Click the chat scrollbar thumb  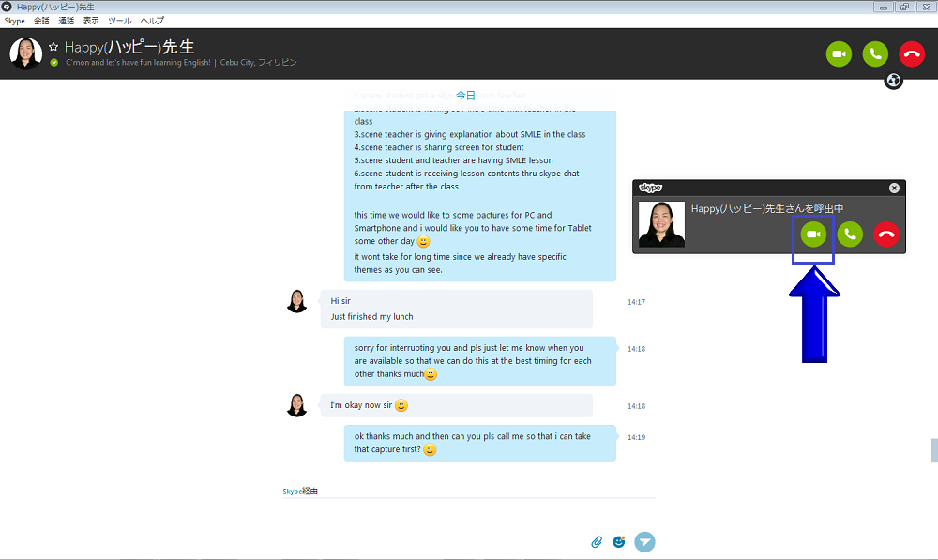pos(934,450)
